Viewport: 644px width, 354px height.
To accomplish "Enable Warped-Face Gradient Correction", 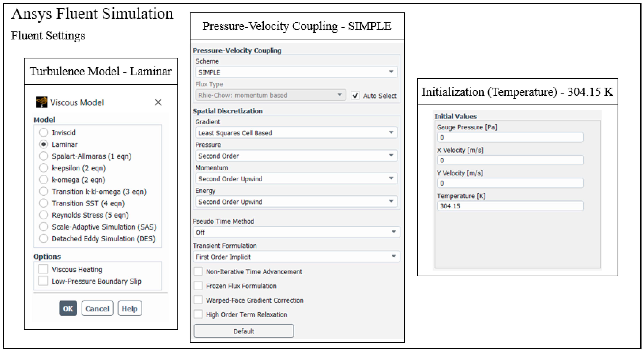I will (198, 300).
